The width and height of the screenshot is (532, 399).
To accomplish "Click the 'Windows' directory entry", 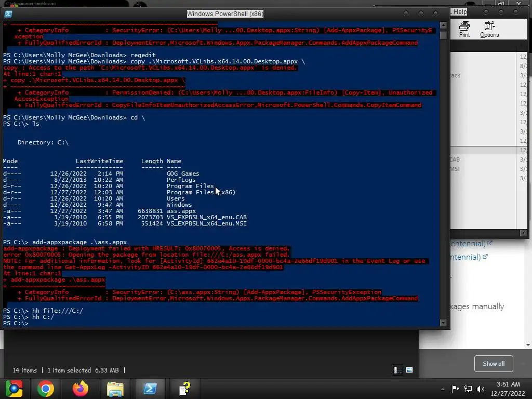I will pyautogui.click(x=179, y=205).
